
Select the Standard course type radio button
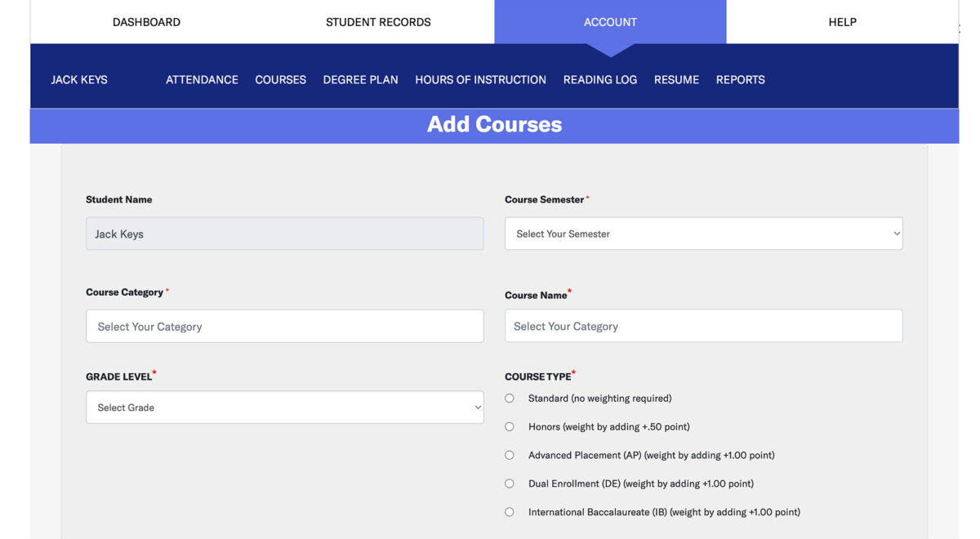510,399
